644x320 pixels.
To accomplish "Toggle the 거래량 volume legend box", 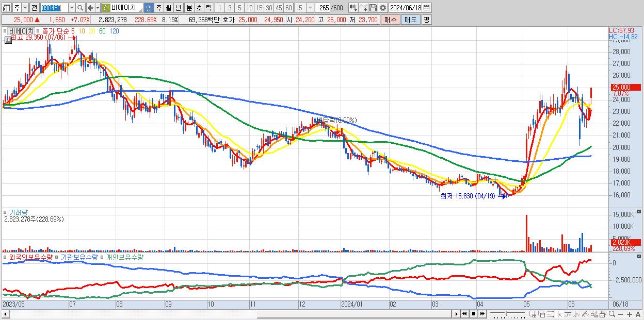I will tap(6, 212).
